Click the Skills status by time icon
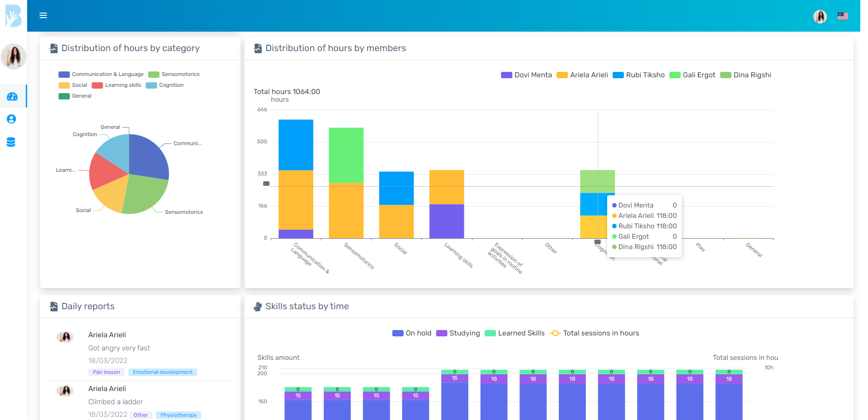Screen dimensions: 868x420 point(258,307)
